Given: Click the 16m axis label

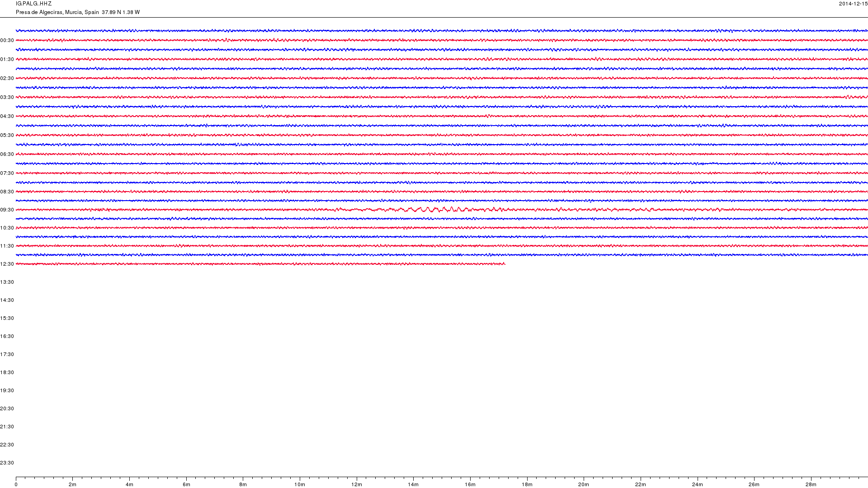Looking at the screenshot, I should [470, 484].
